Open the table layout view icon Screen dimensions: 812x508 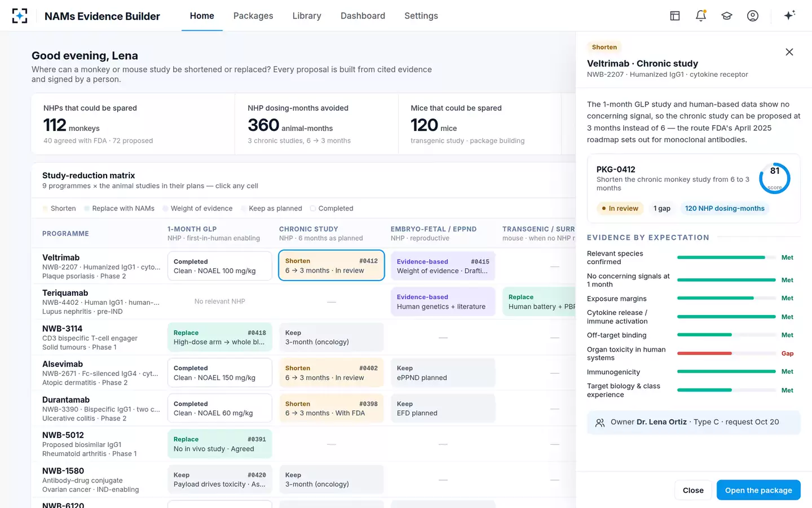click(675, 16)
